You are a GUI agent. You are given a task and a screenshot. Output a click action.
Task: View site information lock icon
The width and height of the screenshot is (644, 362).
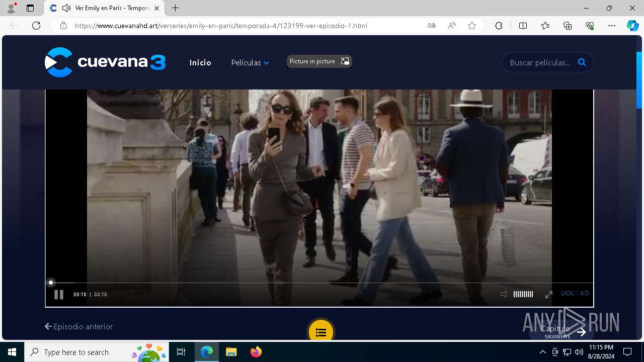[63, 26]
